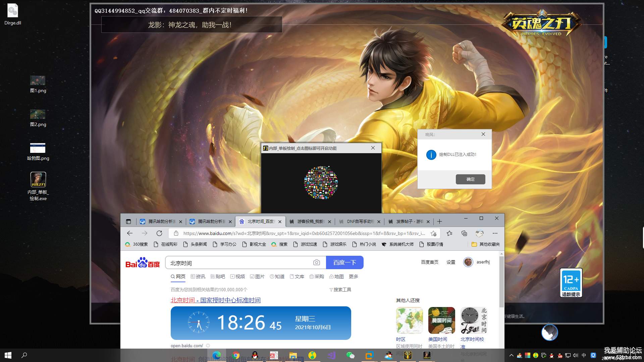
Task: Open the 热门小说 bookmark folder
Action: [x=364, y=244]
